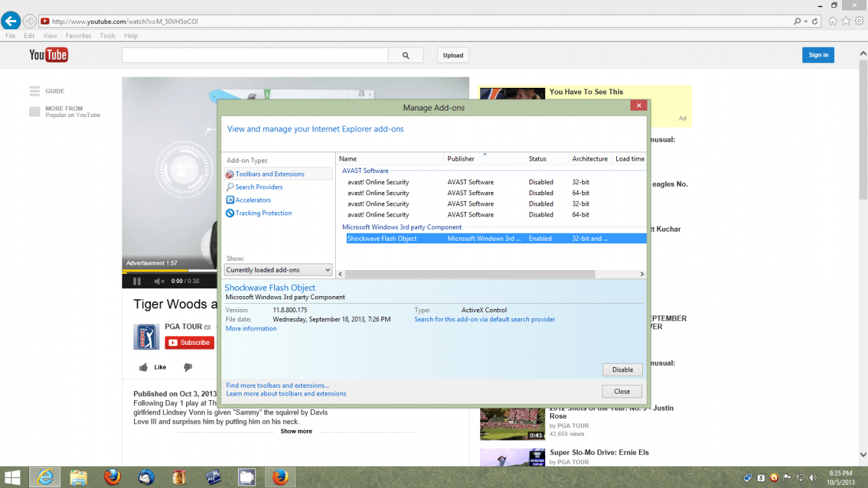Open the View menu
The height and width of the screenshot is (488, 868).
50,36
